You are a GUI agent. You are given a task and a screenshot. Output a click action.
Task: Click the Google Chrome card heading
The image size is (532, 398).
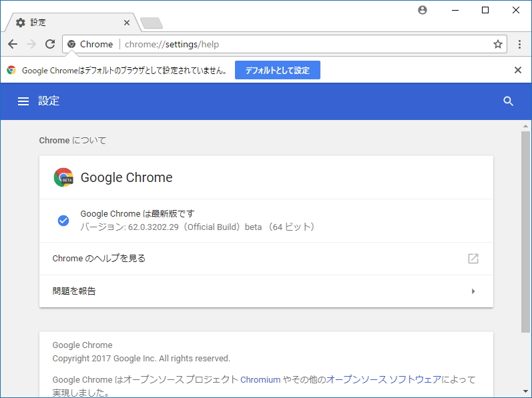click(x=127, y=177)
